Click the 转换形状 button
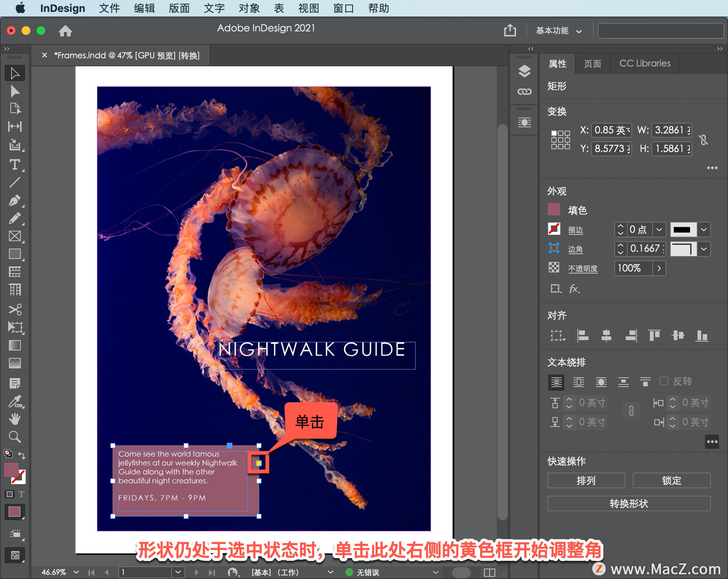728x579 pixels. [629, 503]
